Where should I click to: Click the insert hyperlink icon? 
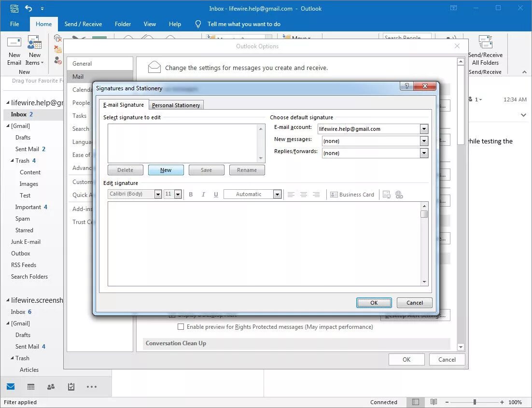[399, 195]
